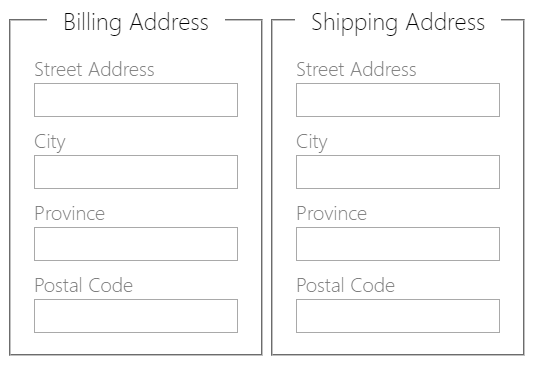This screenshot has width=535, height=365.
Task: Click the Province label in Shipping Address
Action: tap(332, 214)
